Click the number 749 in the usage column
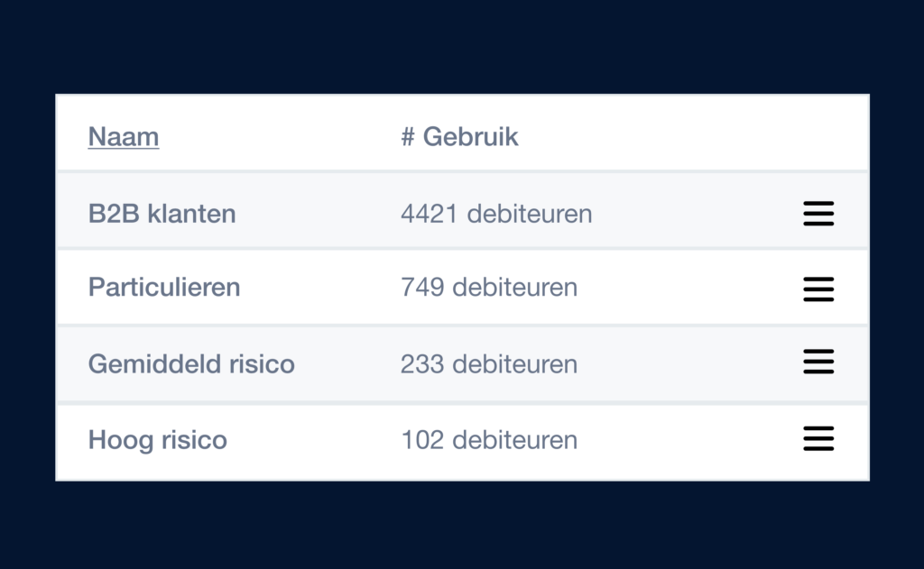The image size is (924, 569). point(422,288)
